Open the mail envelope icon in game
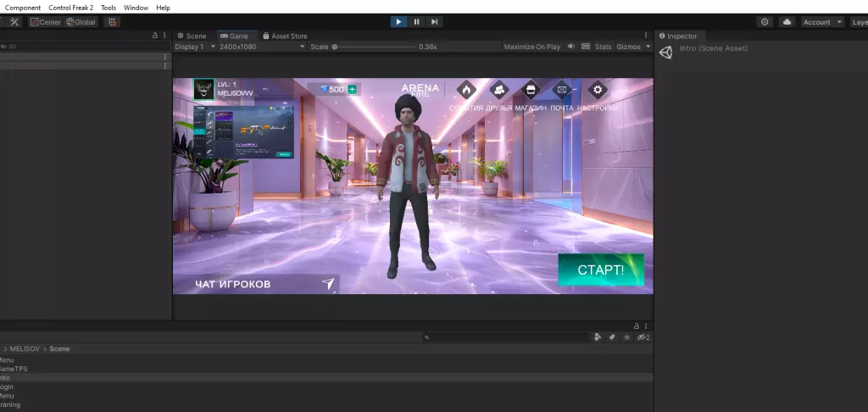Image resolution: width=868 pixels, height=412 pixels. click(x=561, y=90)
